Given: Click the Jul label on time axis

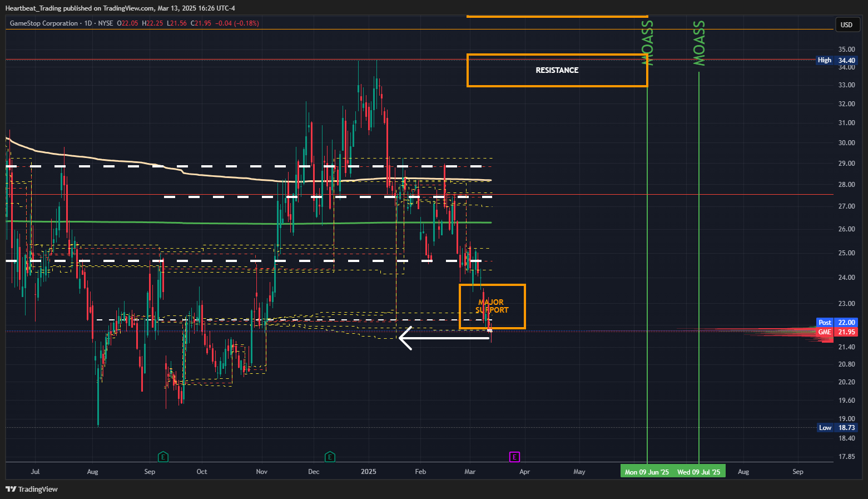Looking at the screenshot, I should coord(35,472).
